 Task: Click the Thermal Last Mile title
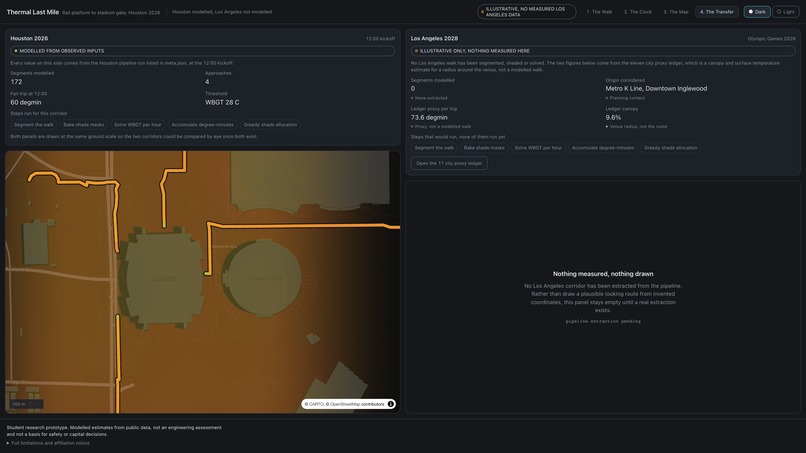pos(32,12)
